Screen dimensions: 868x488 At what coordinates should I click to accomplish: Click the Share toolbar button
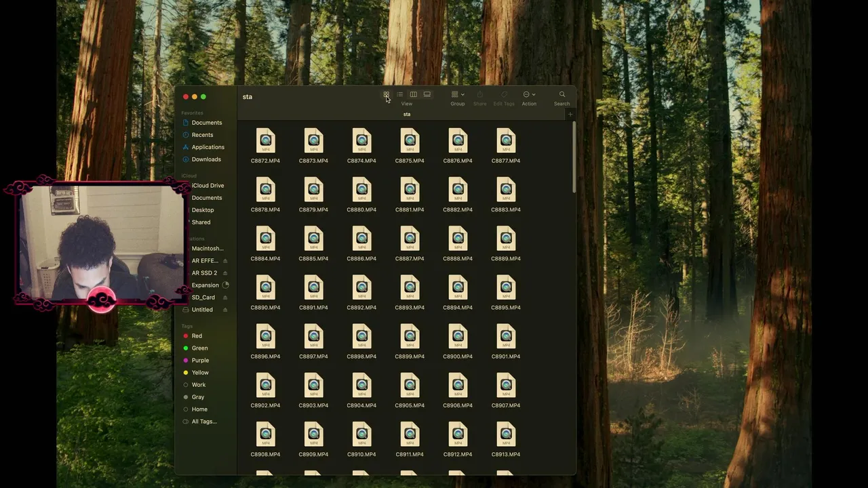point(479,95)
